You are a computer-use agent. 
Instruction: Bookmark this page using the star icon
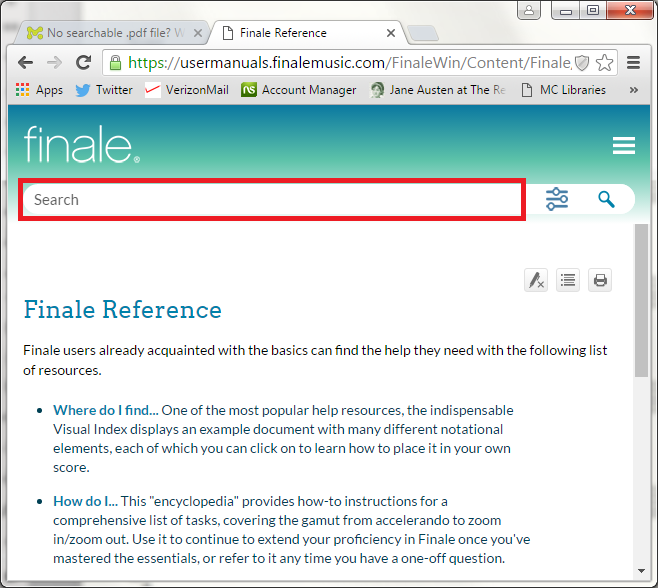coord(604,63)
